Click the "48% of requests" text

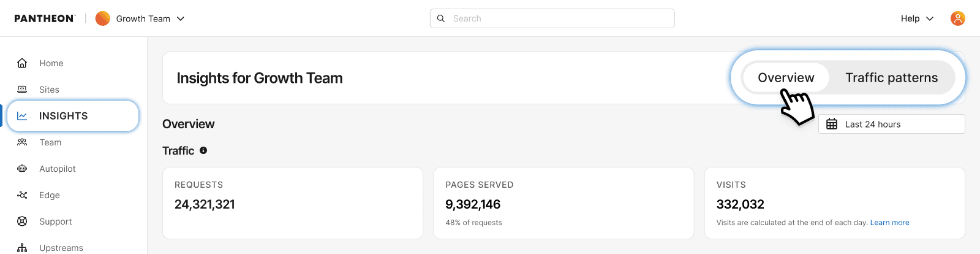(x=473, y=223)
